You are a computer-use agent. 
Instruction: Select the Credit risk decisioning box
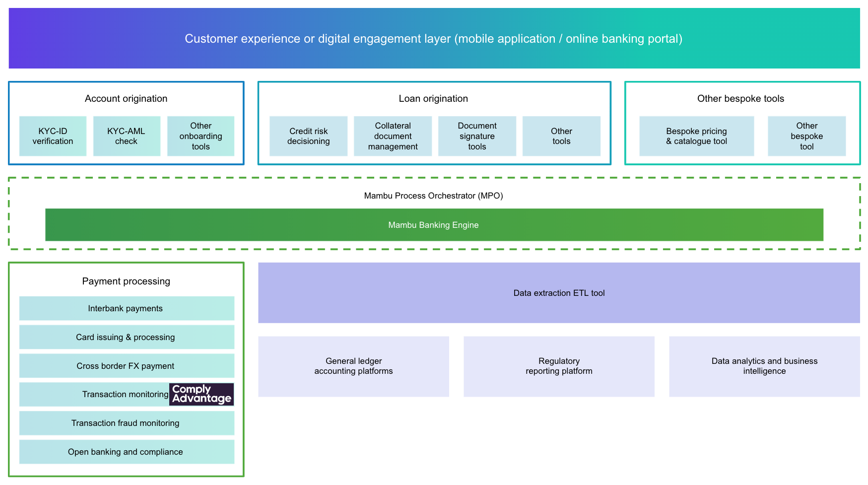(308, 136)
